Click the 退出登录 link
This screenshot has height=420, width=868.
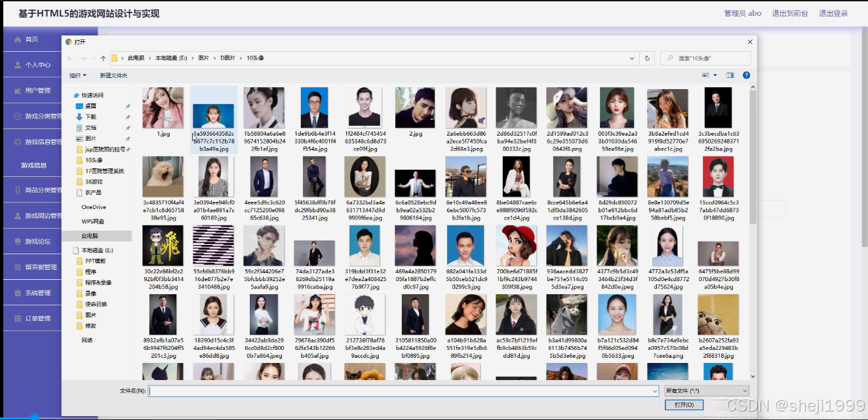point(833,13)
